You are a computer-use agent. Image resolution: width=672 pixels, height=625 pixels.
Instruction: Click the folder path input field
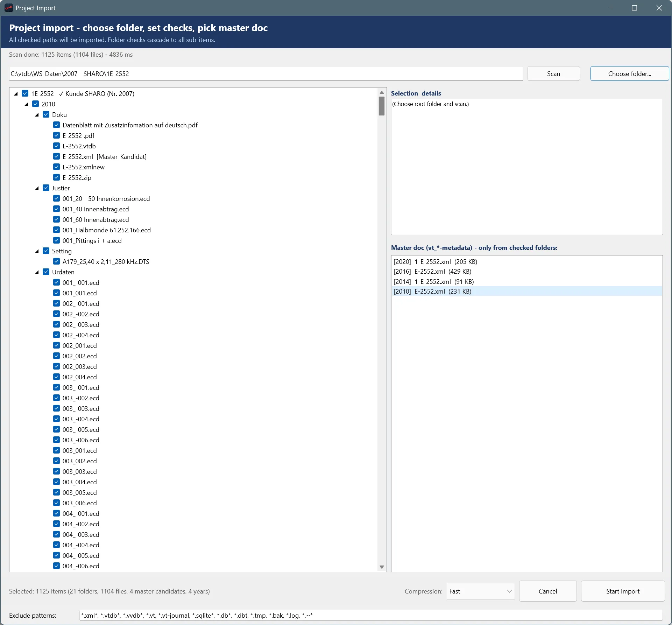[x=266, y=73]
